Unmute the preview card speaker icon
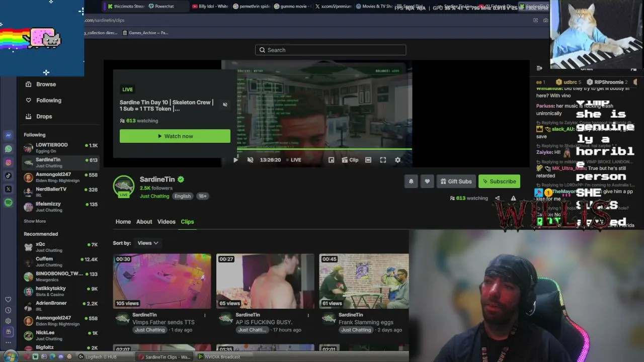The height and width of the screenshot is (362, 644). (x=225, y=105)
